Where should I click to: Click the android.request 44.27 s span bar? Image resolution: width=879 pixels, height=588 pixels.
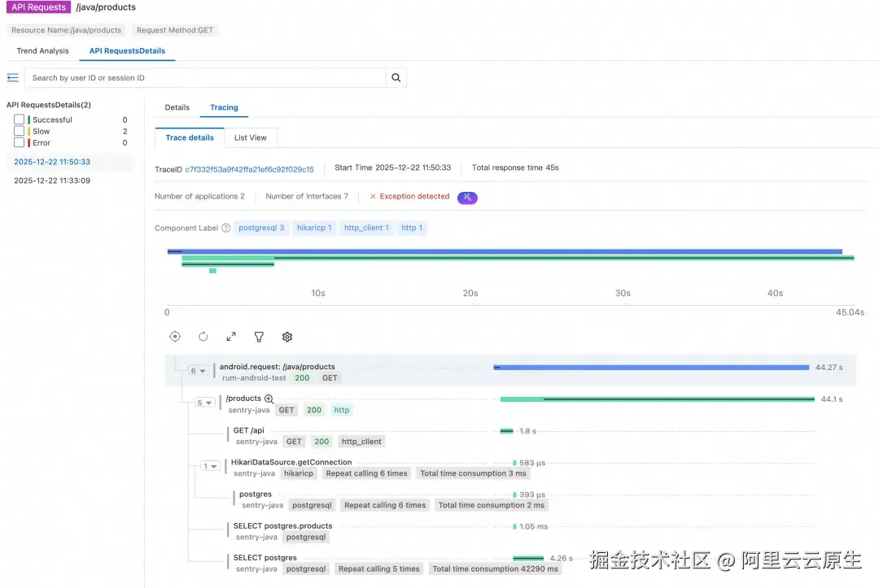coord(651,368)
